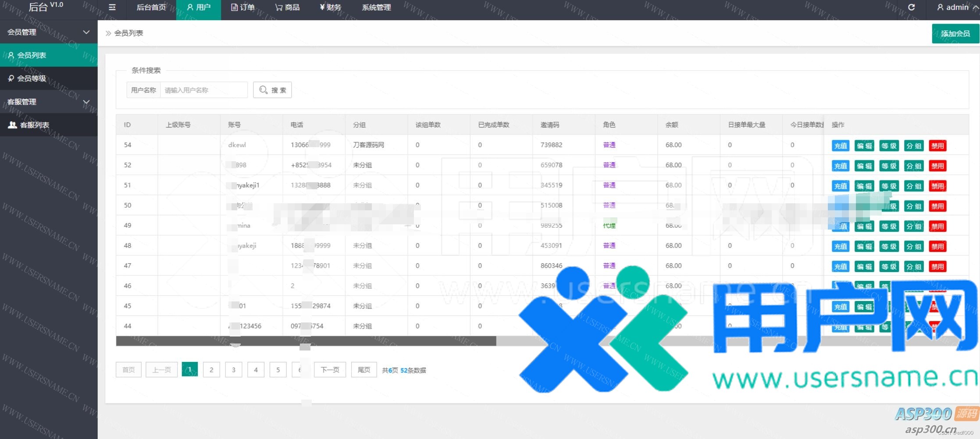The height and width of the screenshot is (439, 980).
Task: Click the horizontal table scrollbar
Action: [306, 341]
